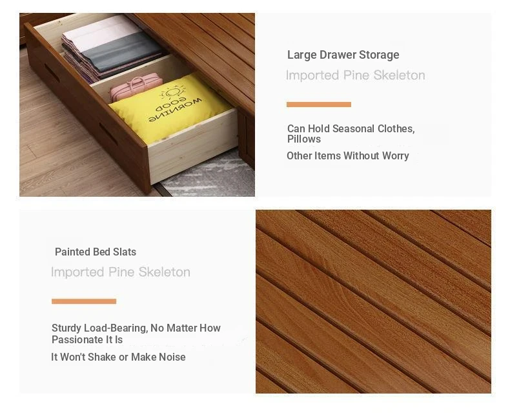Viewport: 510px width, 420px height.
Task: Select "Imported Pine Skeleton" text under Painted Bed Slats
Action: (x=121, y=272)
